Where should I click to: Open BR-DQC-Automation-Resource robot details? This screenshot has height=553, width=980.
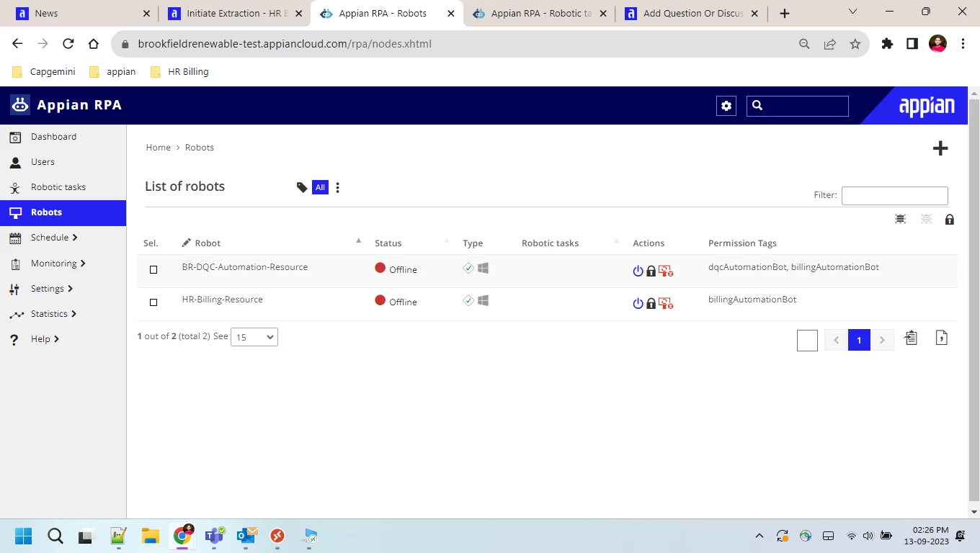pyautogui.click(x=245, y=267)
